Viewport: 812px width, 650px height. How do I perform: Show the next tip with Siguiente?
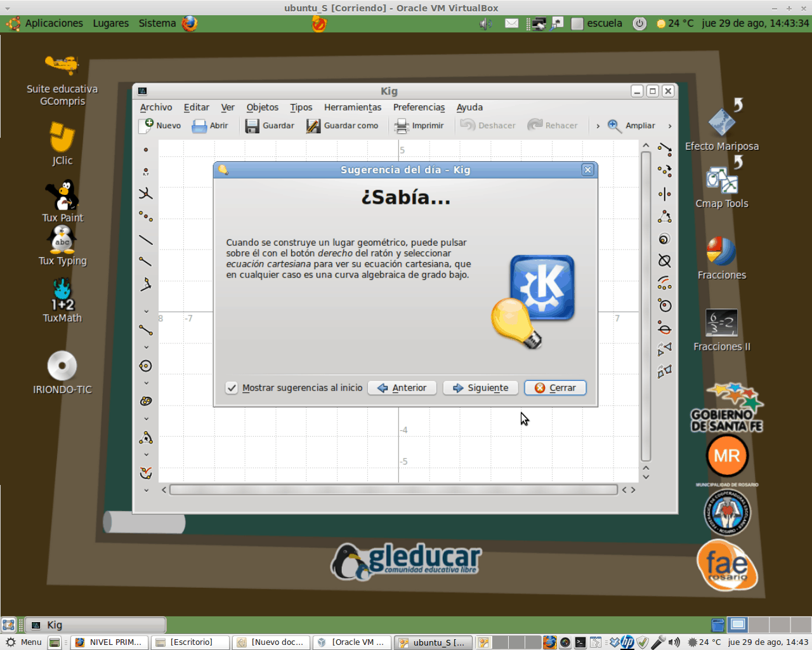pyautogui.click(x=480, y=388)
